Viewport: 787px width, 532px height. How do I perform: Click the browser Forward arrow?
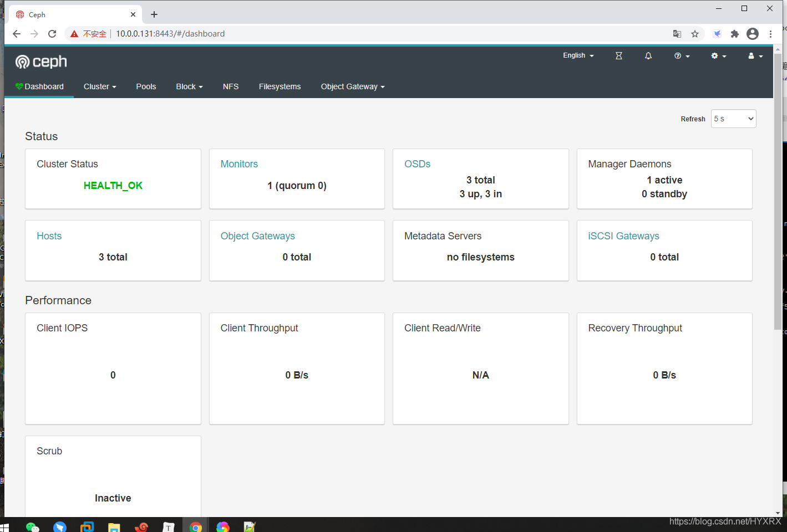point(34,34)
